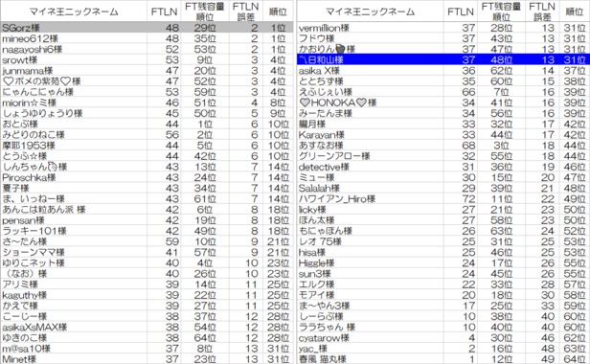Click the レオ 75様 nickname cell
590x364 pixels.
[370, 241]
